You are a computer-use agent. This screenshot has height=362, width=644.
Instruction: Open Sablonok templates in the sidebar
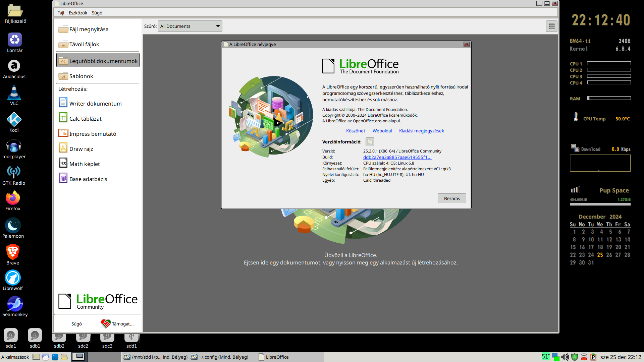click(x=98, y=76)
